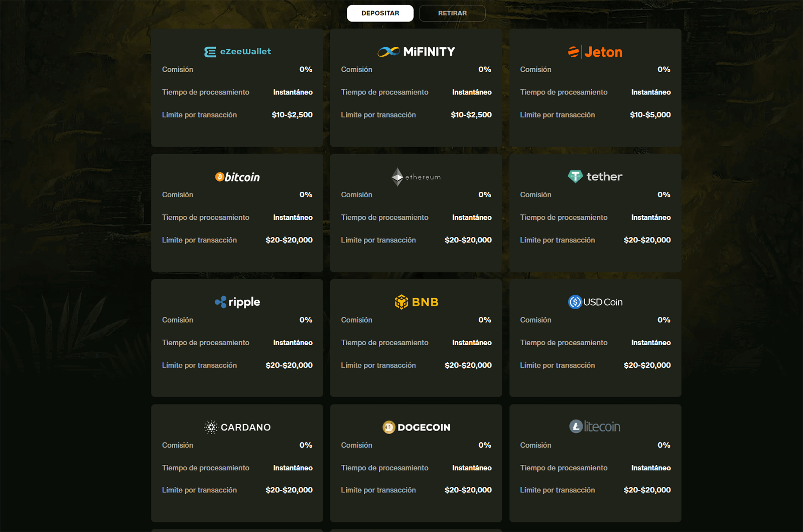Click the CARDANO logo

pyautogui.click(x=237, y=427)
